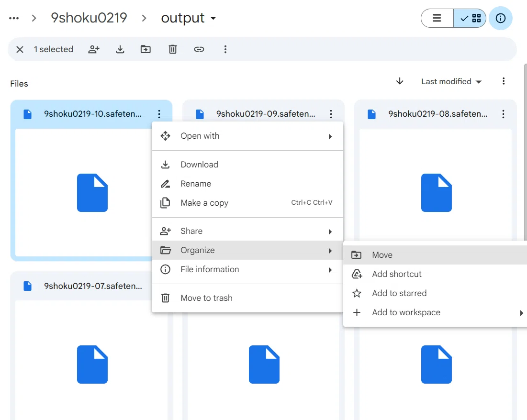The height and width of the screenshot is (420, 527).
Task: Choose Share in the context menu
Action: pyautogui.click(x=247, y=231)
